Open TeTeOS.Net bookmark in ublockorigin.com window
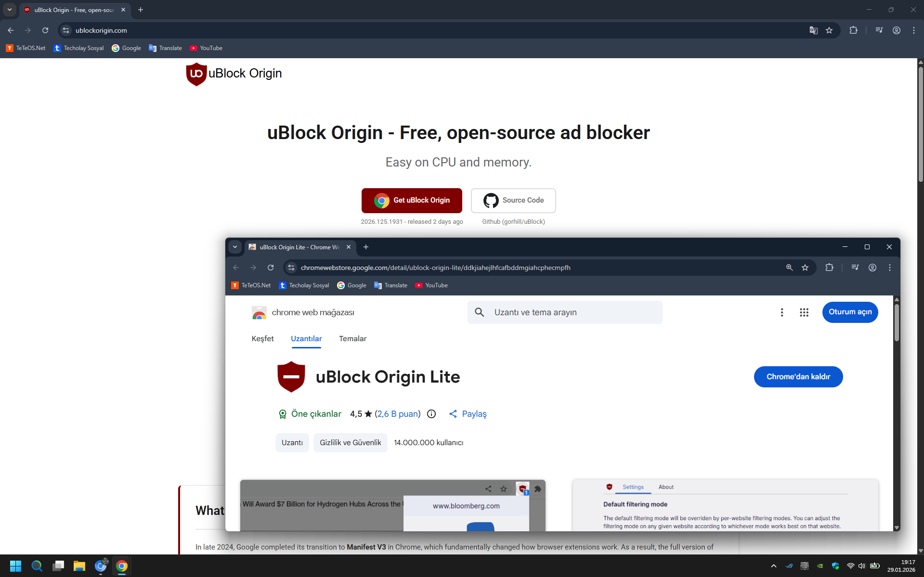Viewport: 924px width, 577px height. pyautogui.click(x=26, y=48)
